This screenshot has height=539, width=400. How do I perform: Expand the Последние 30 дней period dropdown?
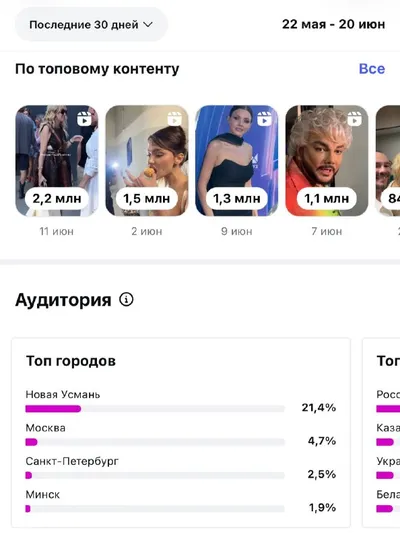coord(91,24)
